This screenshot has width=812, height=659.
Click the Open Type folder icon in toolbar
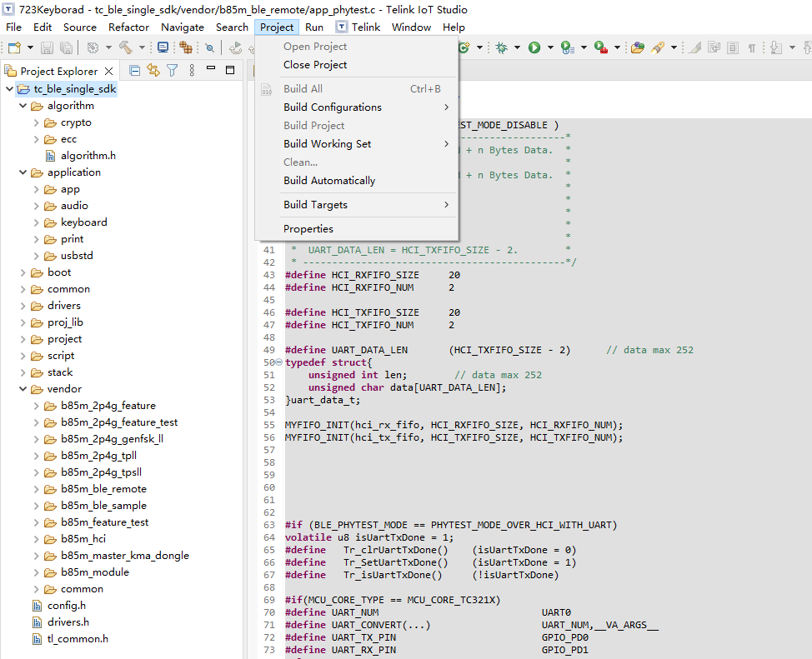[x=638, y=47]
